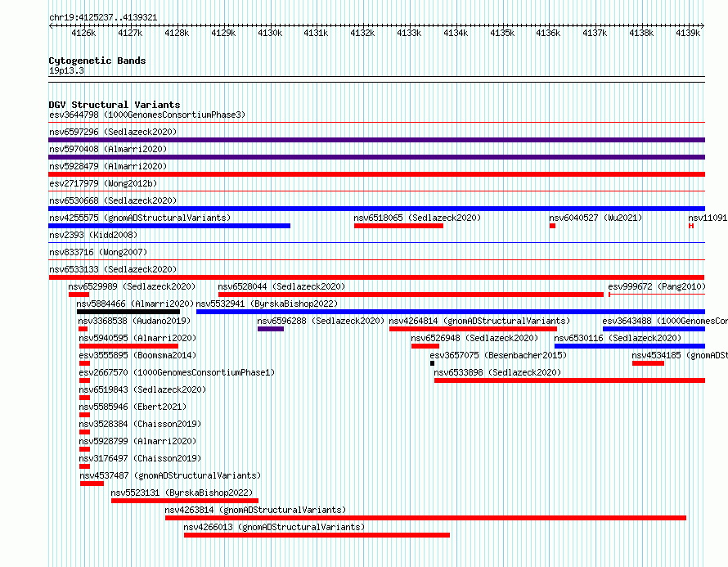Click the nsv5940595 (Almarri2020) label
The image size is (728, 567).
(x=137, y=338)
